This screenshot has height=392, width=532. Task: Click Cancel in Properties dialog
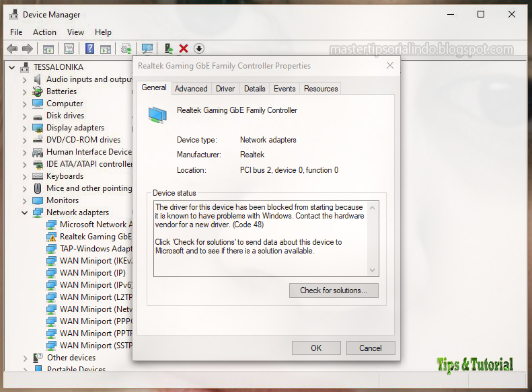(x=371, y=348)
